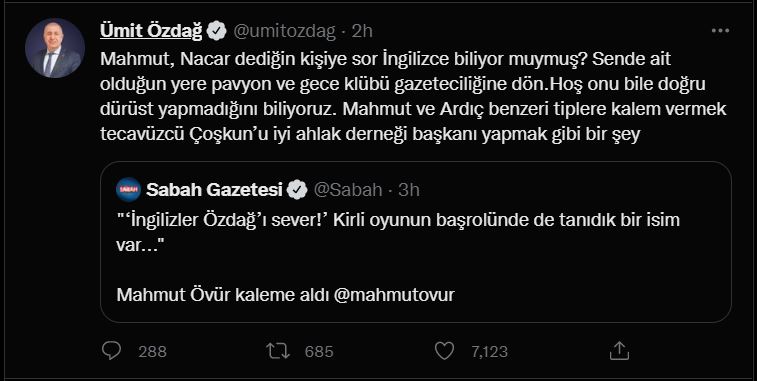Open Ümit Özdağ's profile picture
Viewport: 757px width, 381px height.
55,48
